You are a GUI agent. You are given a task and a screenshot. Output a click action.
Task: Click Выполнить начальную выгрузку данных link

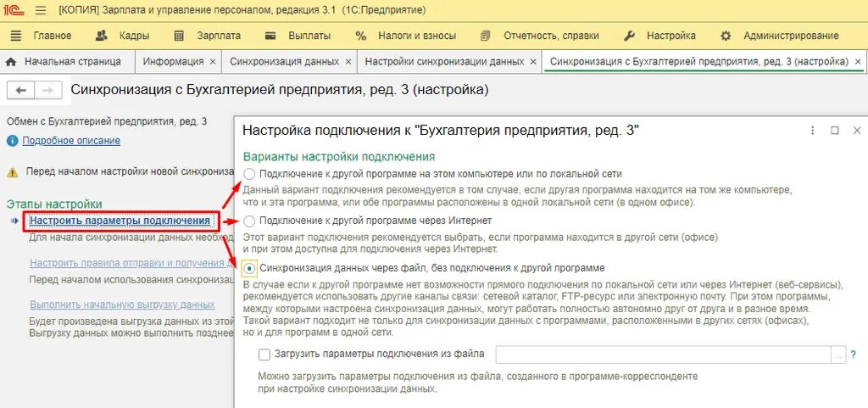pos(122,305)
